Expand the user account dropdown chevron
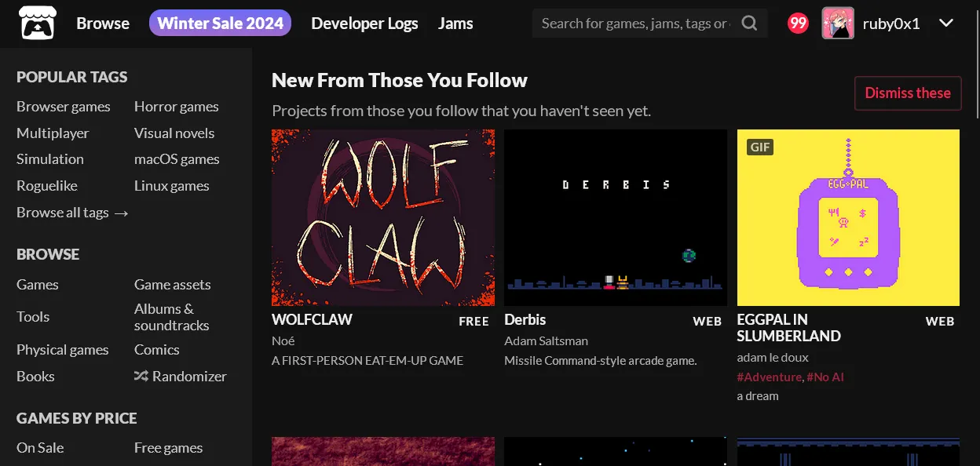The image size is (980, 466). [x=946, y=24]
